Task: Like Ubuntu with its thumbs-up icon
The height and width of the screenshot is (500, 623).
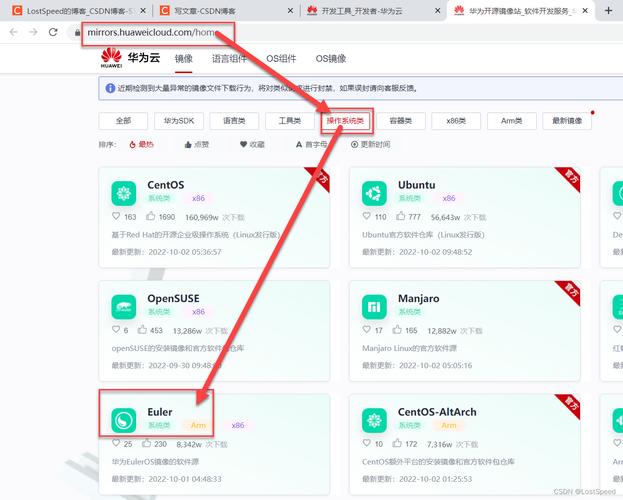Action: coord(400,216)
